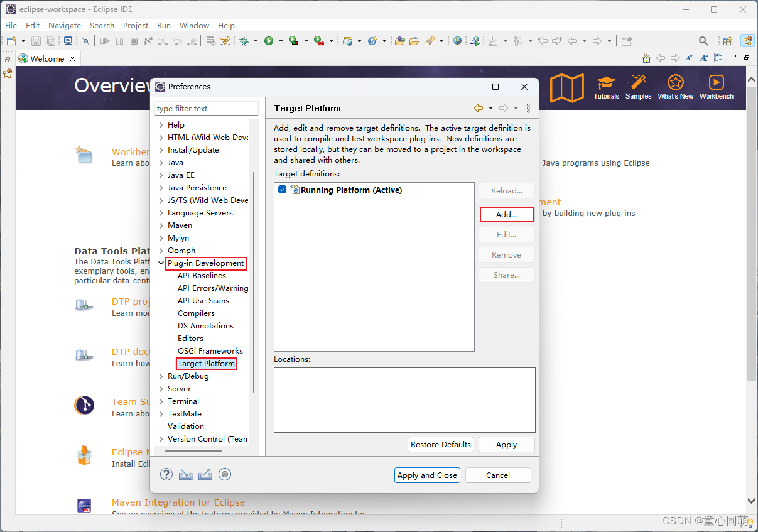Click the Restore Defaults button
This screenshot has width=758, height=532.
tap(441, 444)
